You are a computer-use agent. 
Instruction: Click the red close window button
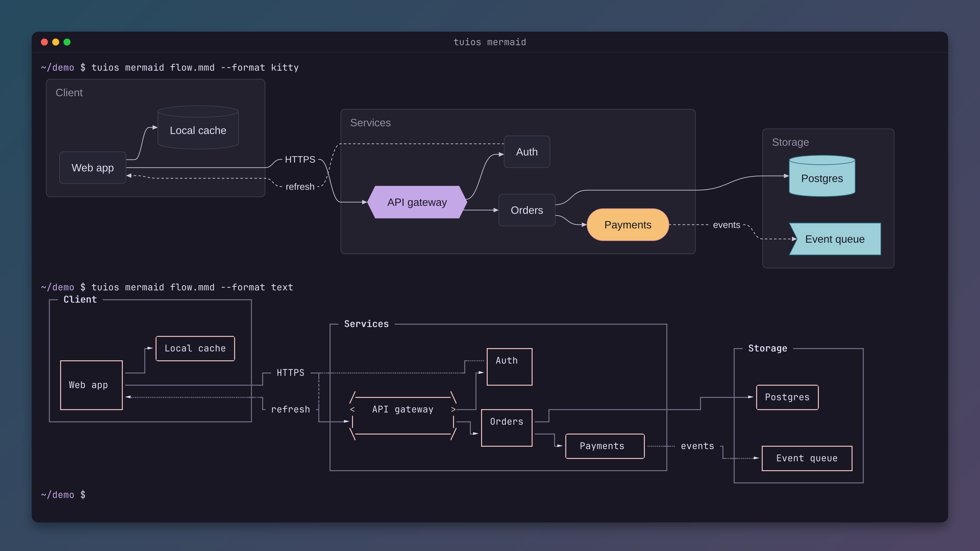point(45,42)
